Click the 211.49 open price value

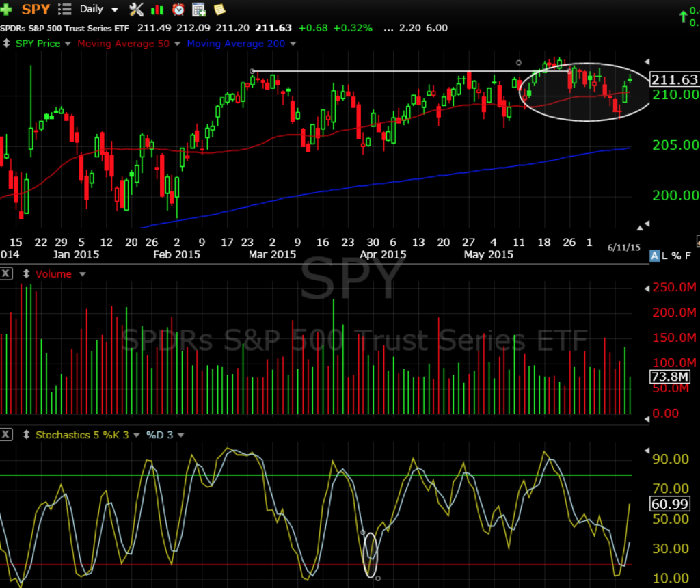pyautogui.click(x=154, y=28)
